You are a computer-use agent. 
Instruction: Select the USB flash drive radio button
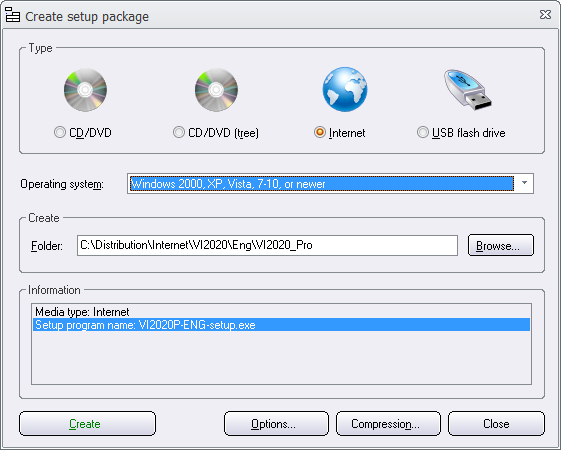423,132
